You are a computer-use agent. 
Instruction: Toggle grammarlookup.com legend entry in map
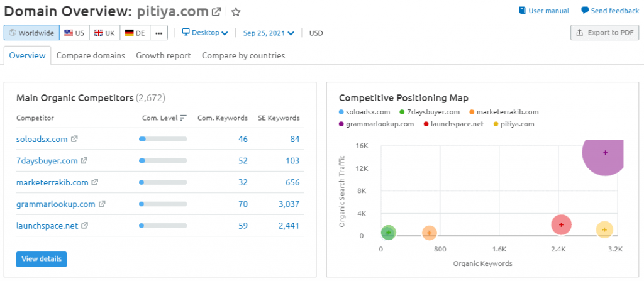[x=377, y=124]
